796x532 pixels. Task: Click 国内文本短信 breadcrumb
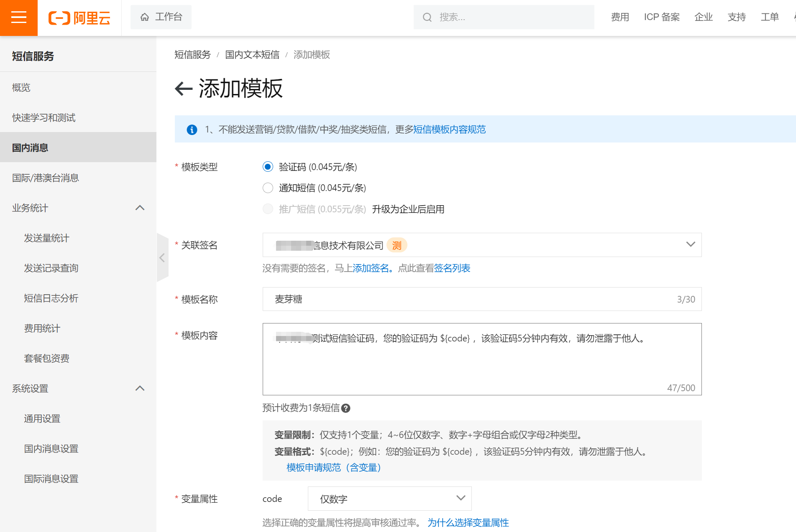[x=252, y=55]
